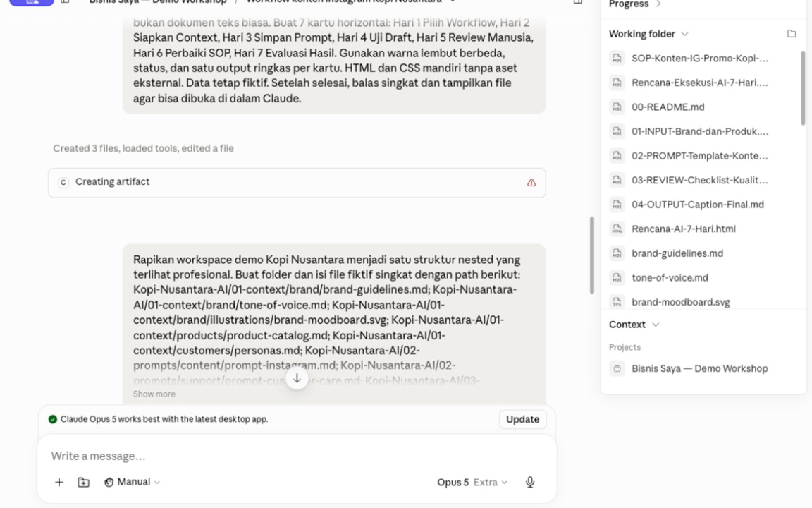Open file Rencana-AI-7-Hari.html
Screen dimensions: 812x508
pos(684,229)
